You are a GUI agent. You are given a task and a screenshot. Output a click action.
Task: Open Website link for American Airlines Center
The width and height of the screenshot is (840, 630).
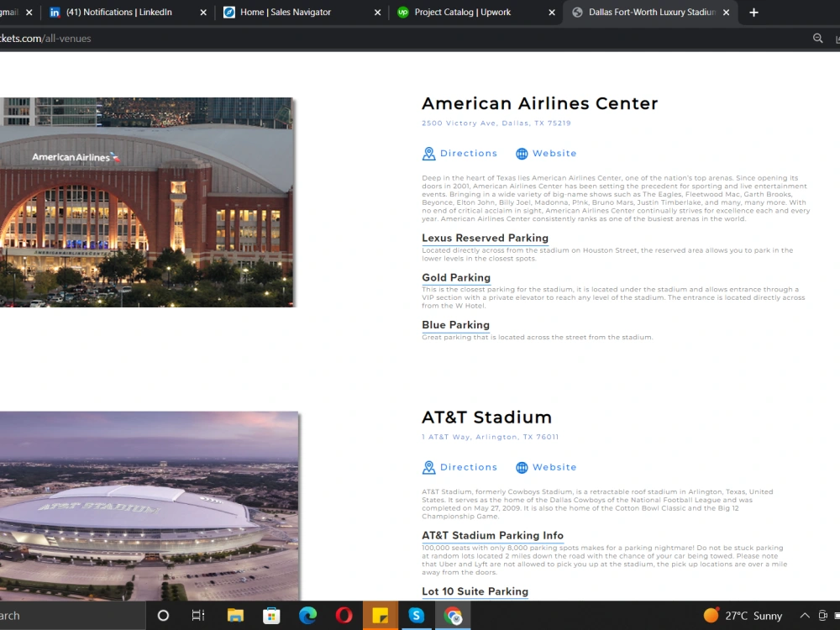click(x=554, y=153)
